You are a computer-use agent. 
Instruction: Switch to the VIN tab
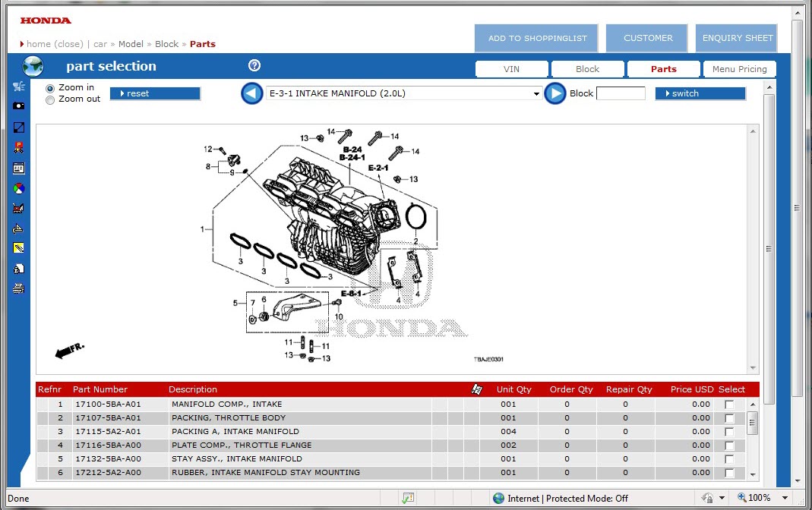511,69
